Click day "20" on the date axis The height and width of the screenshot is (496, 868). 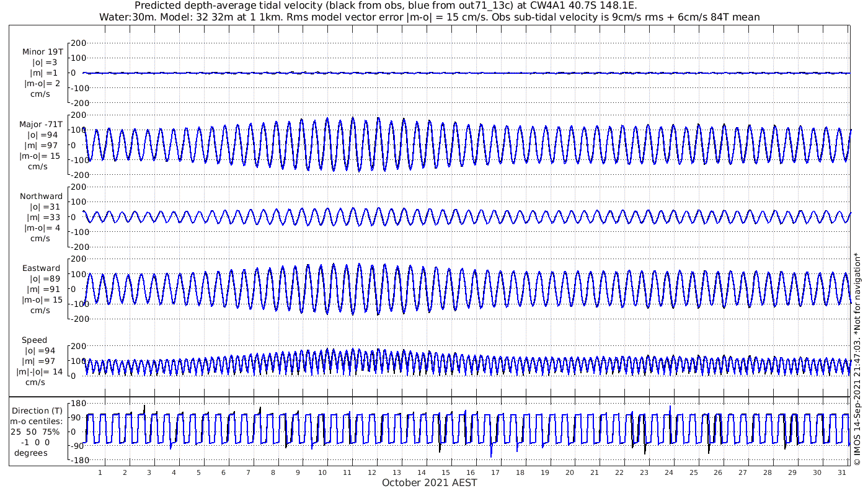tap(570, 473)
